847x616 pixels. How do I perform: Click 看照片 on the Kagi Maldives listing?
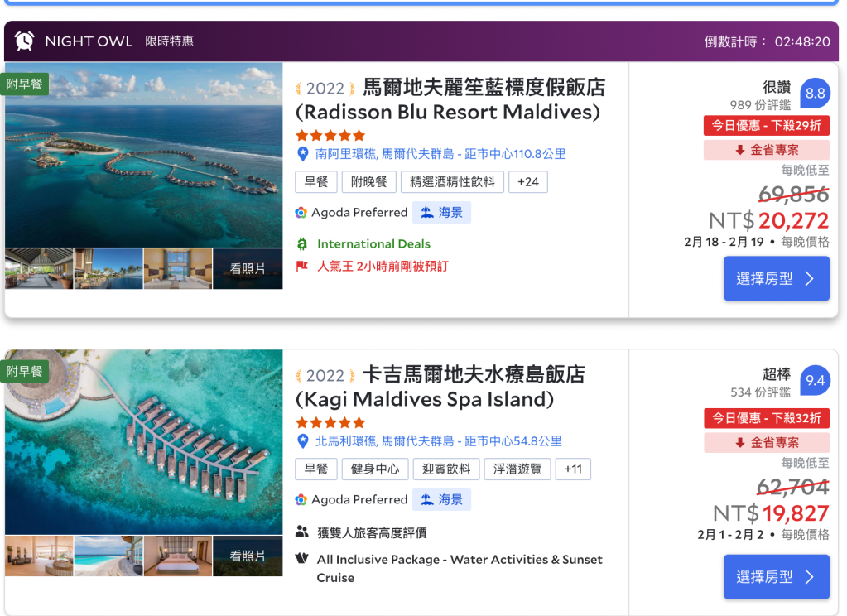[248, 556]
